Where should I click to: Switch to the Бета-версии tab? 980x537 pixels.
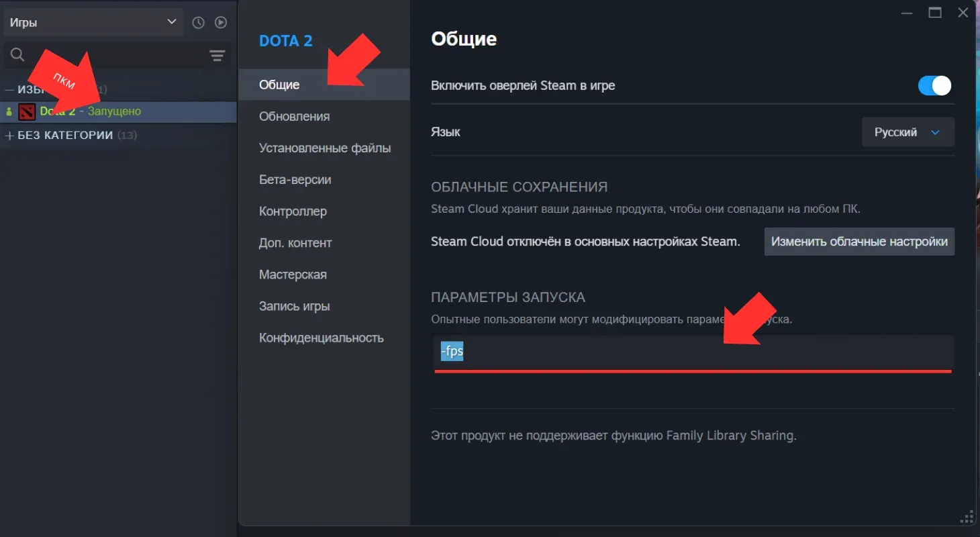(x=324, y=179)
